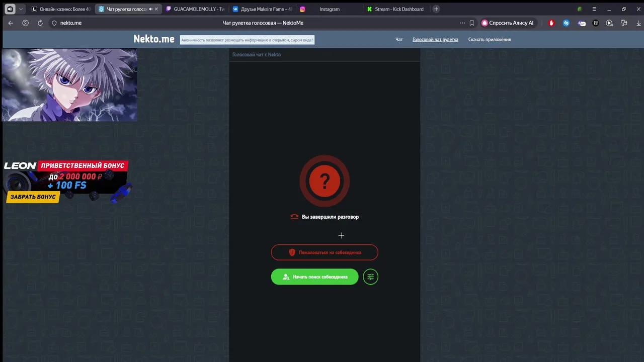The image size is (644, 362).
Task: Open the browser extensions panel icon
Action: (x=624, y=23)
